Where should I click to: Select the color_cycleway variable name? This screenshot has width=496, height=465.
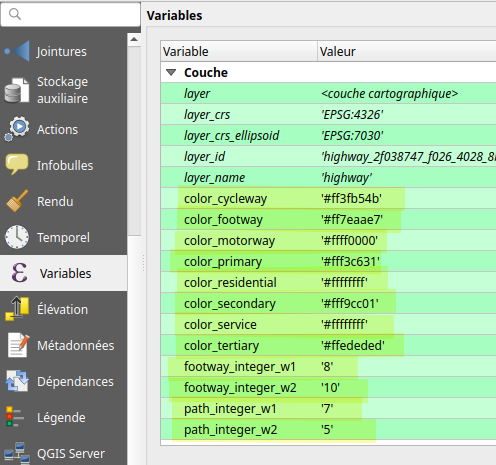(x=225, y=199)
